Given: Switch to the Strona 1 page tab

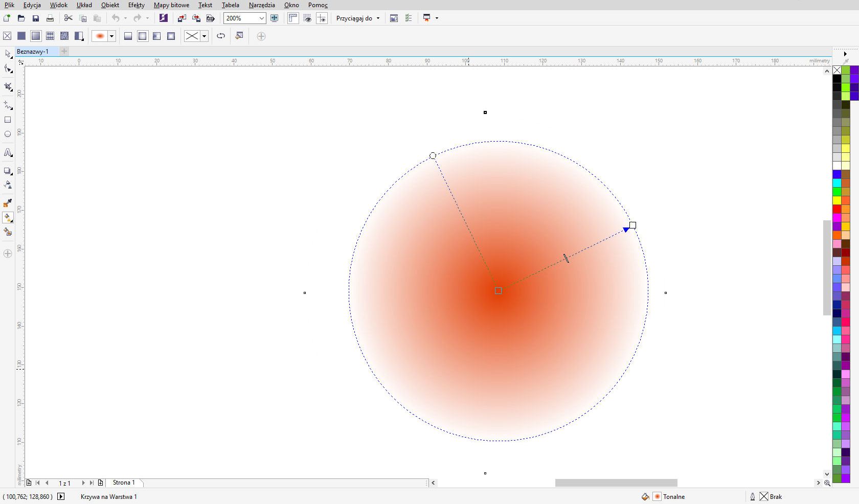Looking at the screenshot, I should point(124,483).
